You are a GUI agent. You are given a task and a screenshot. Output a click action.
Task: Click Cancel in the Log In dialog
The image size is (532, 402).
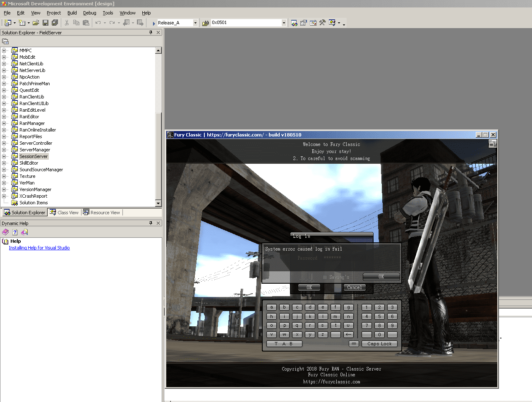click(x=354, y=287)
